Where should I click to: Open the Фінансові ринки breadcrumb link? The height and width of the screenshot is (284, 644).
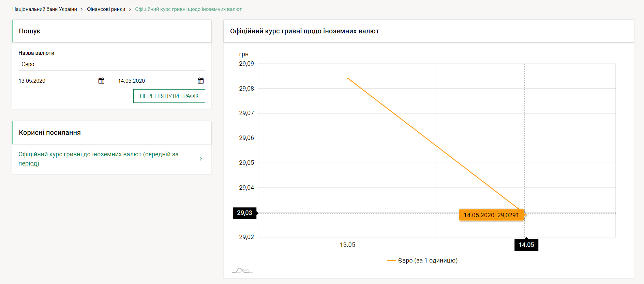[106, 9]
